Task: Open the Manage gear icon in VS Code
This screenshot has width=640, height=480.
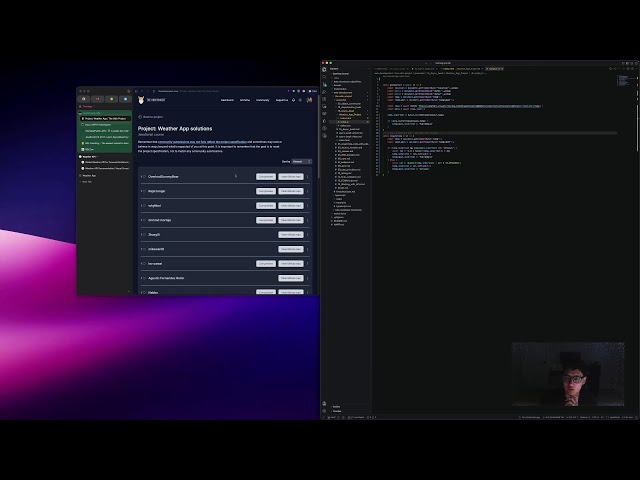Action: coord(324,411)
